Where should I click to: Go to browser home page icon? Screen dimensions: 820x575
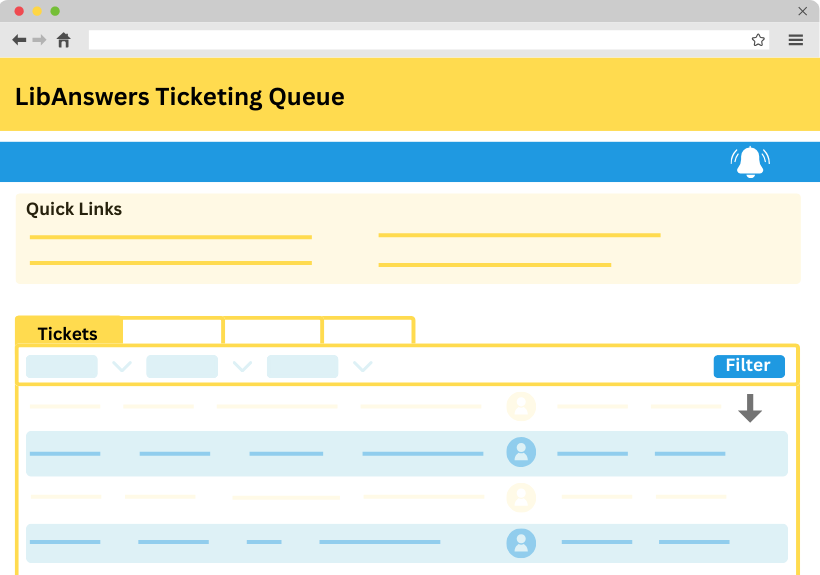64,40
